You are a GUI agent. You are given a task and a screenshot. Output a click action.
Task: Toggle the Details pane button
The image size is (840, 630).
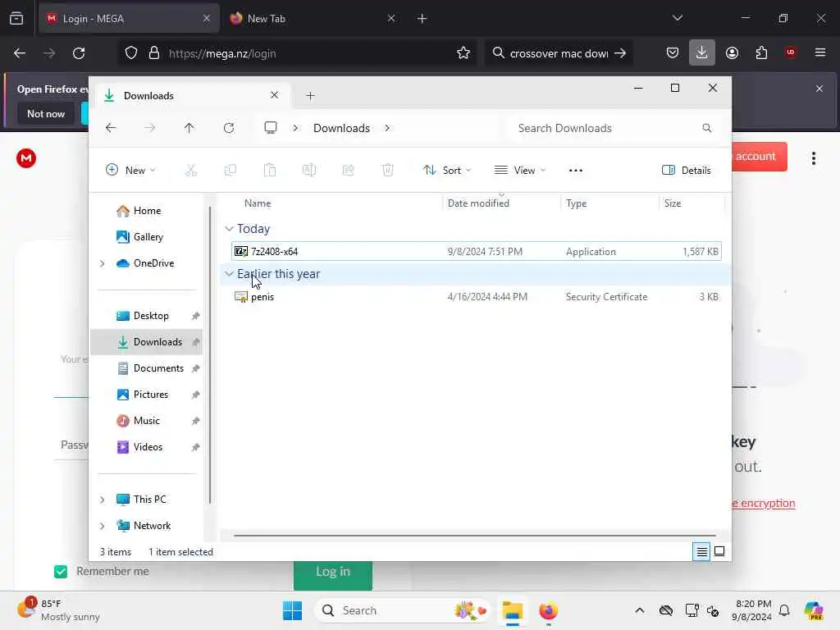[687, 171]
